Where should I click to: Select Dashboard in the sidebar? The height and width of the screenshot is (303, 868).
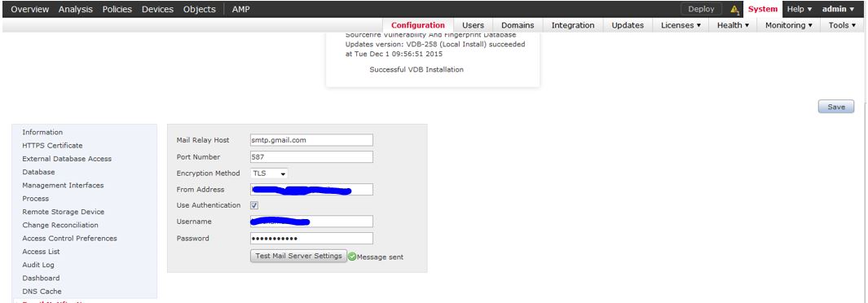pyautogui.click(x=41, y=278)
